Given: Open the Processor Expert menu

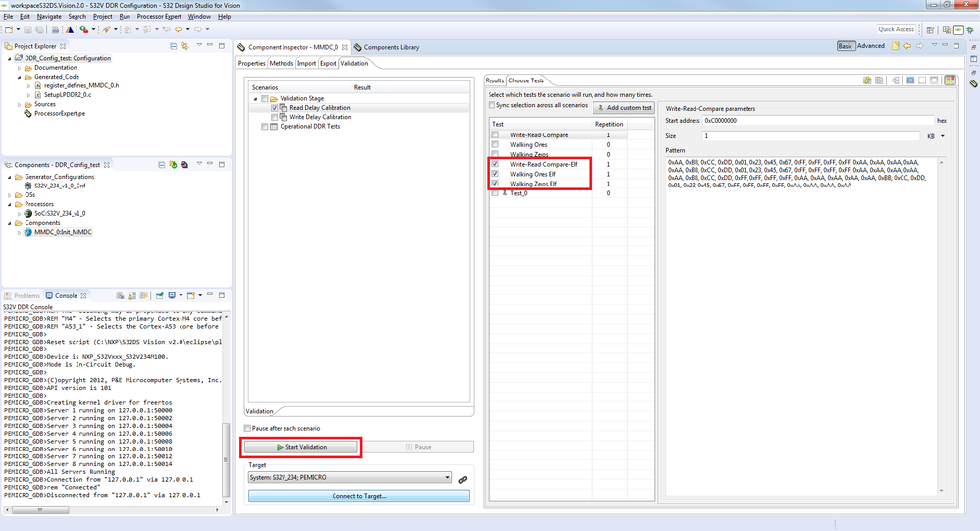Looking at the screenshot, I should point(159,17).
